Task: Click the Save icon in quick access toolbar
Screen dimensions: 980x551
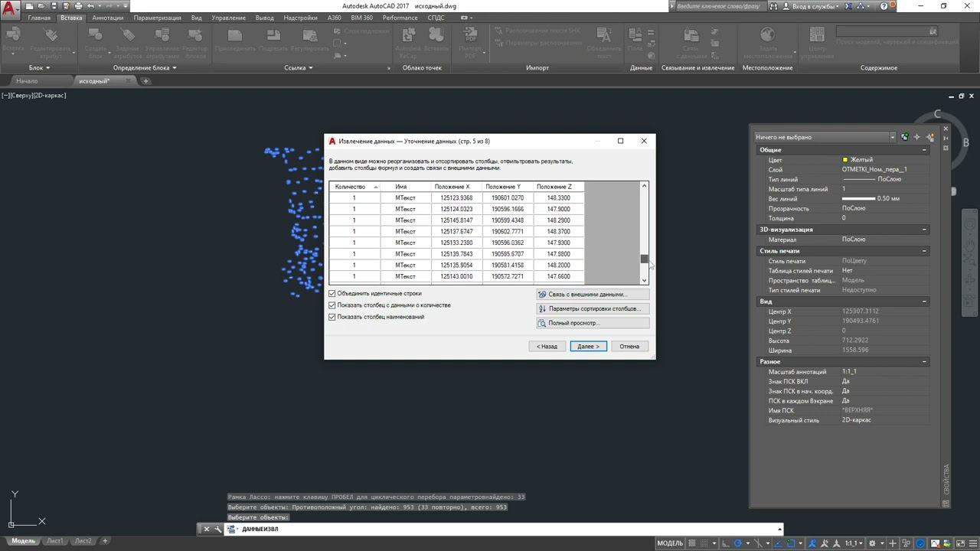Action: point(54,6)
